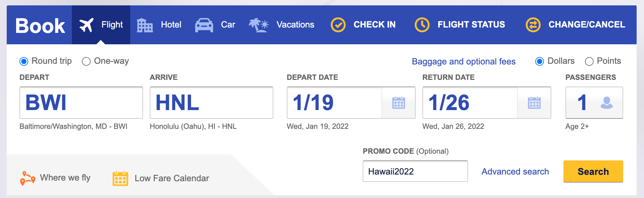Screen dimensions: 644x198
Task: Open the depart date calendar icon
Action: tap(399, 103)
